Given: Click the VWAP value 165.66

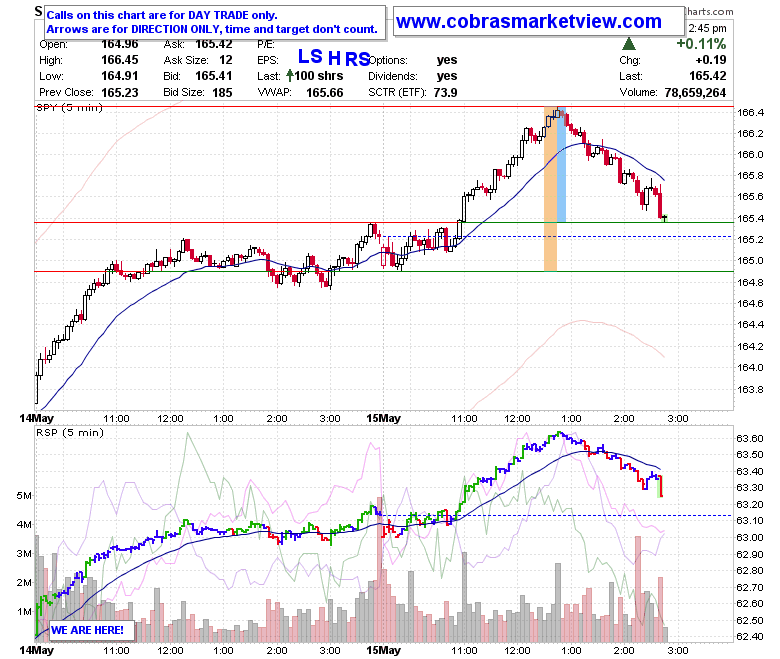Looking at the screenshot, I should [x=324, y=93].
